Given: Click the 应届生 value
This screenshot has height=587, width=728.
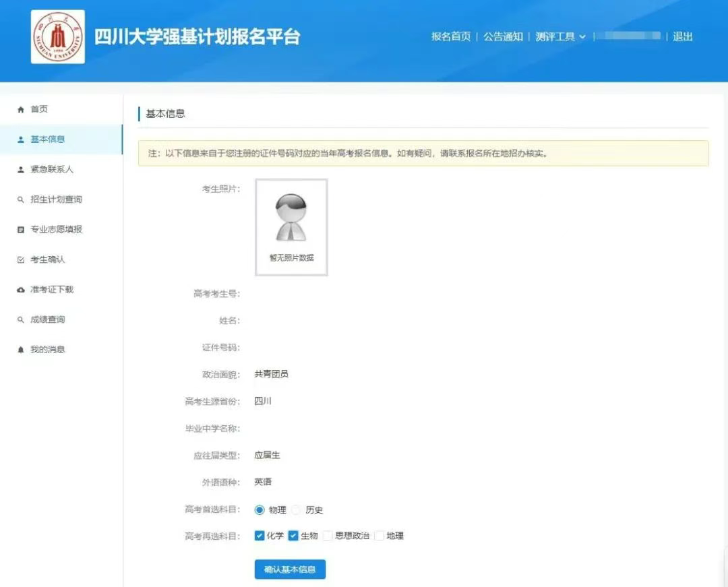Looking at the screenshot, I should [x=267, y=455].
